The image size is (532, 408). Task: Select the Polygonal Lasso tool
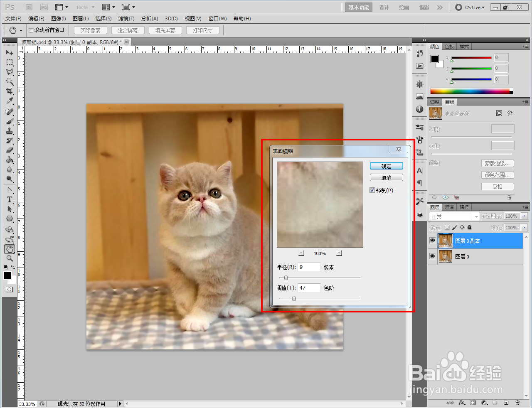[10, 72]
